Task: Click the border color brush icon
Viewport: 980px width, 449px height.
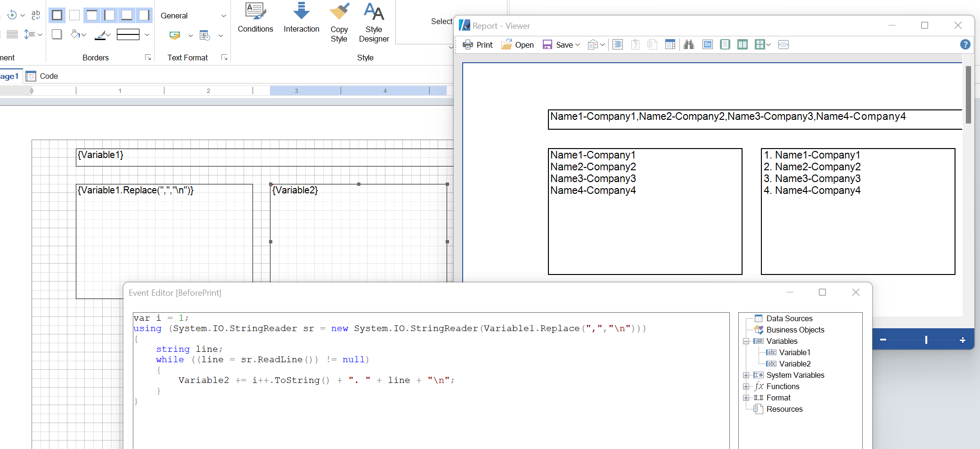Action: tap(100, 35)
